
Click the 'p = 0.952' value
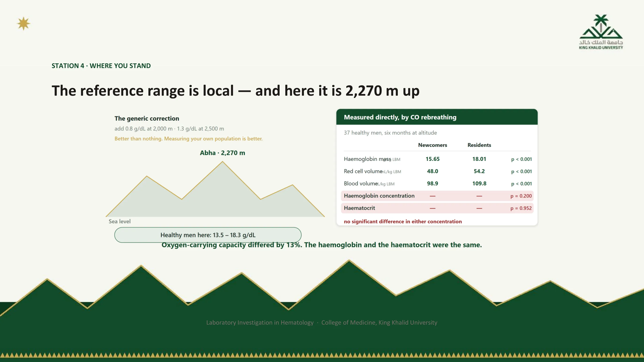pos(521,208)
